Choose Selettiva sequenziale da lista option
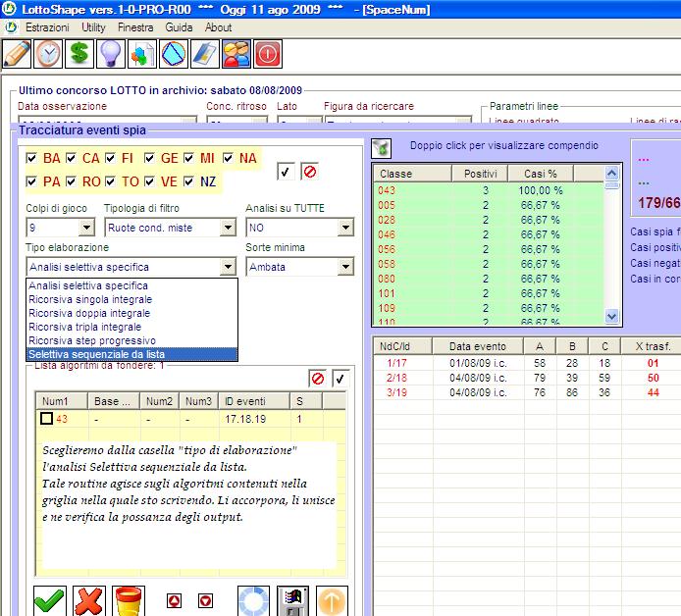Screen dimensions: 681x616 pos(132,354)
